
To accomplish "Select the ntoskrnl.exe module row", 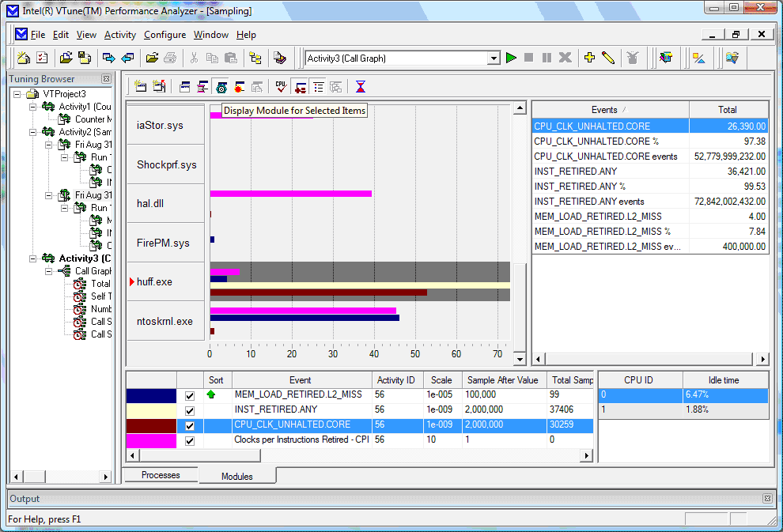I will pos(165,321).
